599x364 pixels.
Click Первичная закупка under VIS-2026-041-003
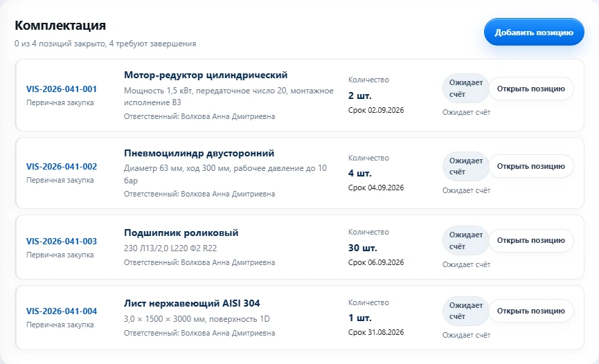60,255
